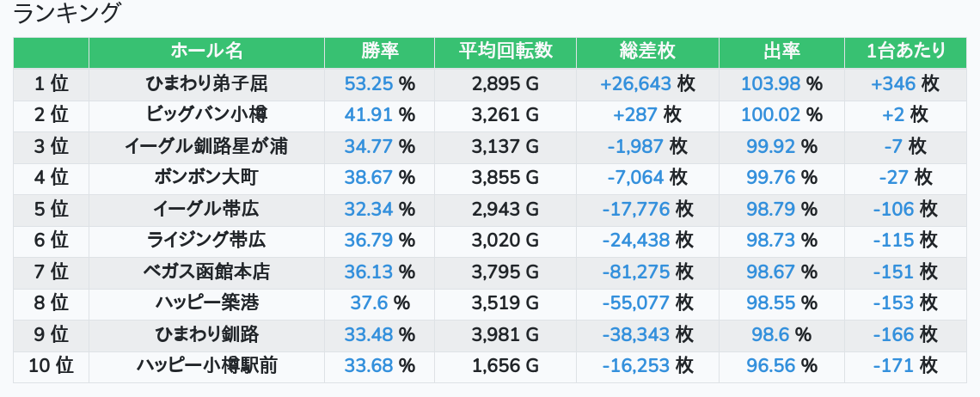
Task: Select hall ひまわり弟子屈 in first place
Action: click(207, 83)
